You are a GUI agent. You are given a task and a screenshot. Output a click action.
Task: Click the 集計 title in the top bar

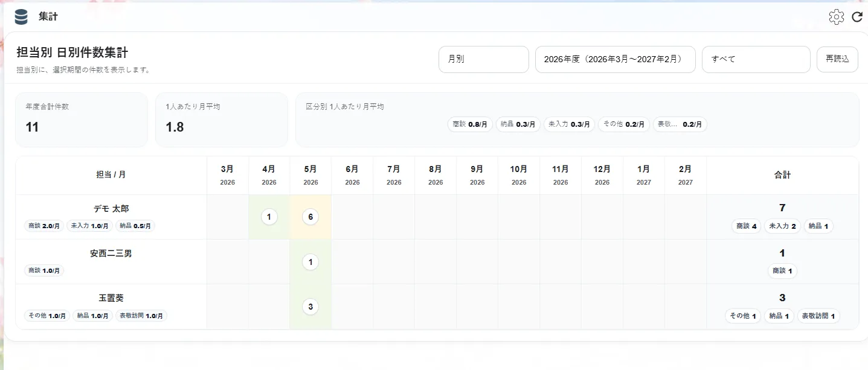tap(48, 17)
